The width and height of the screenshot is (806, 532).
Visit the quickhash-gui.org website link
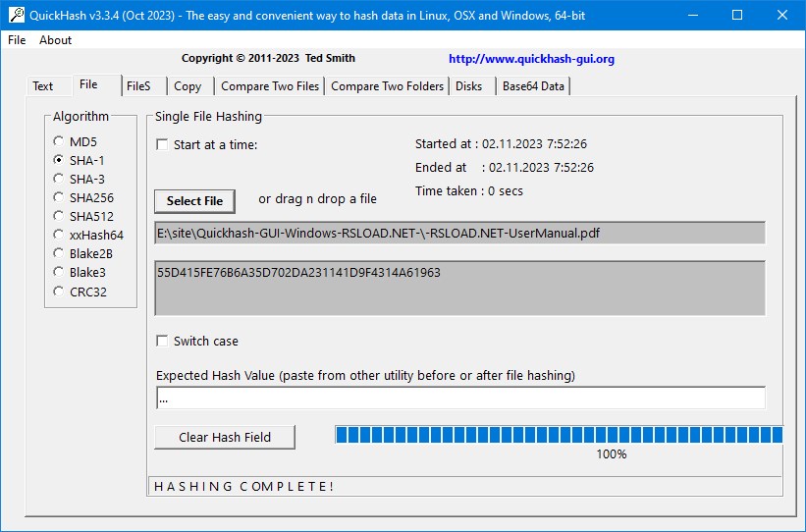pyautogui.click(x=531, y=59)
